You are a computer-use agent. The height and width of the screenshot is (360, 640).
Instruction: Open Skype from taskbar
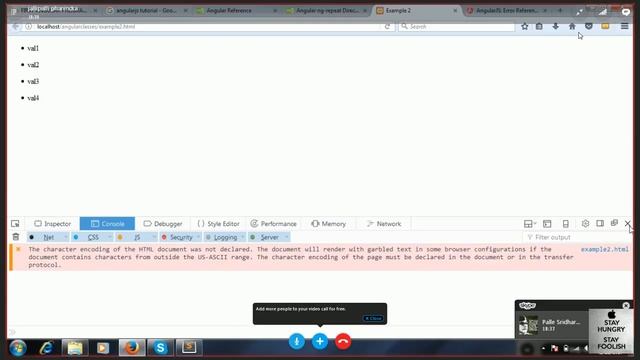[160, 348]
